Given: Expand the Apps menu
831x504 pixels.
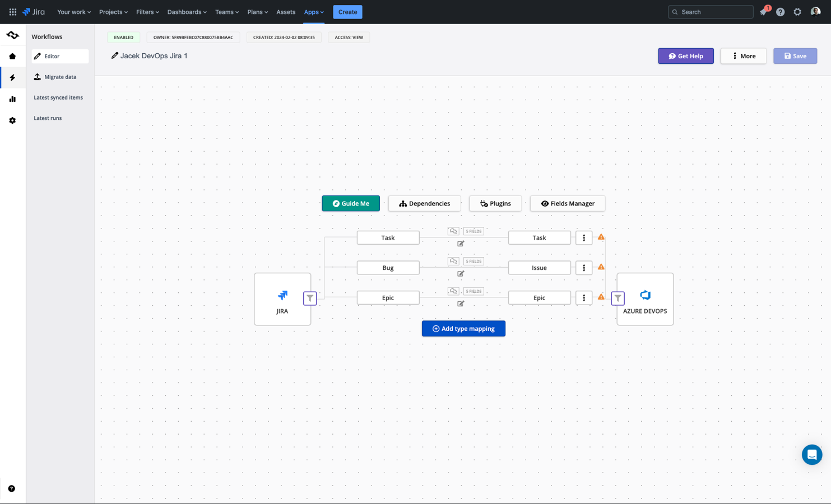Looking at the screenshot, I should (x=314, y=12).
